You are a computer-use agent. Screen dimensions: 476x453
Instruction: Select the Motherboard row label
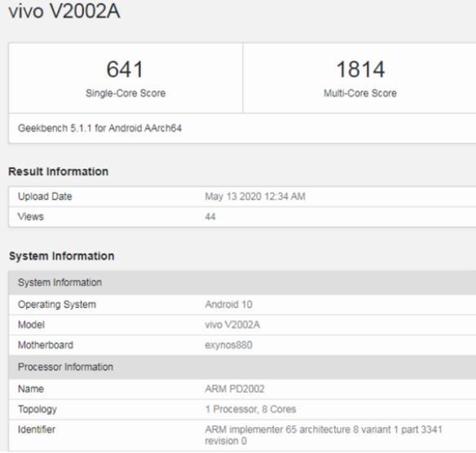coord(46,345)
